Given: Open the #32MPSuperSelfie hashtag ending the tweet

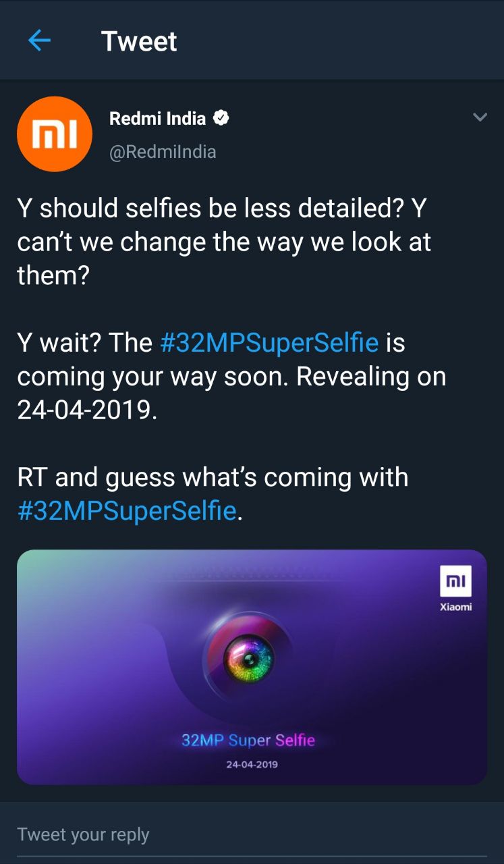Looking at the screenshot, I should click(x=126, y=510).
